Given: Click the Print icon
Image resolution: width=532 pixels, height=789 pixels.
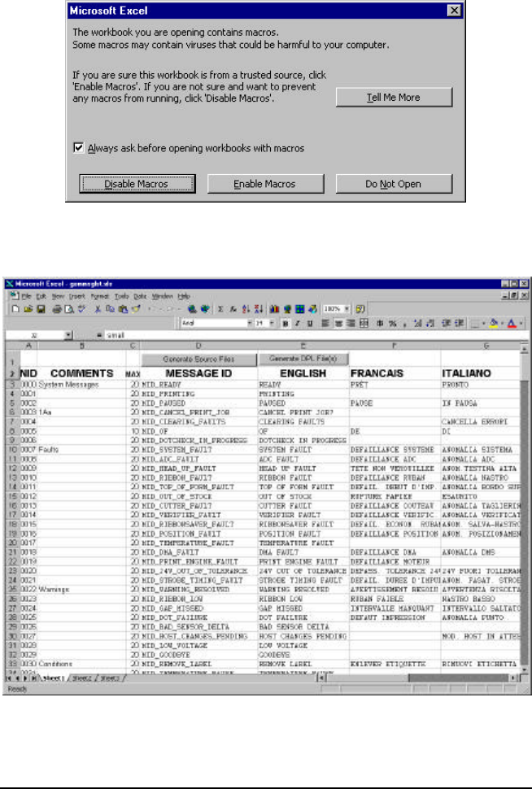Looking at the screenshot, I should pyautogui.click(x=57, y=309).
